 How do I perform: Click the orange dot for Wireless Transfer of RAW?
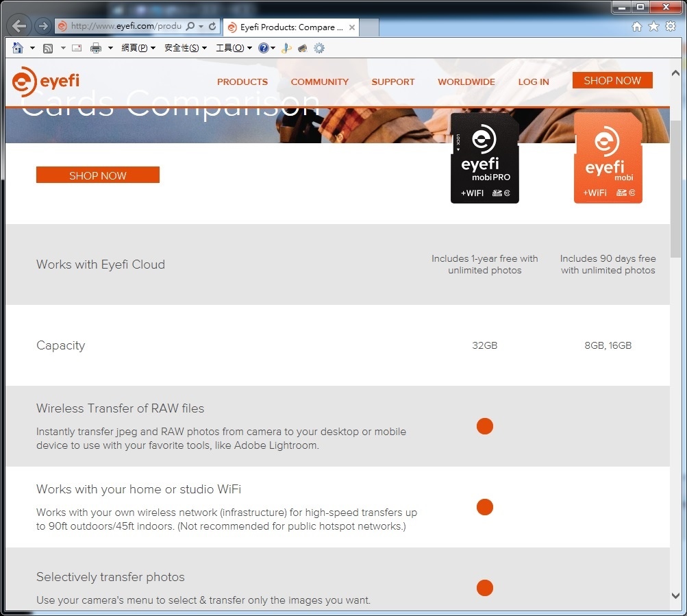[x=484, y=426]
